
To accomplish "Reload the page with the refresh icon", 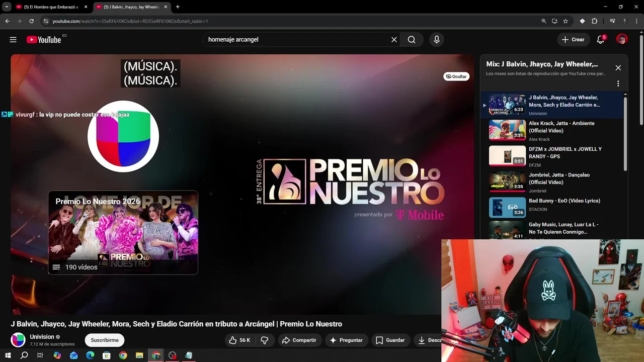I will pos(31,21).
